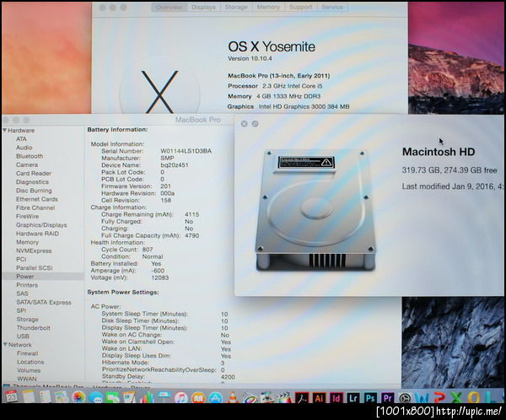
Task: Open Microsoft Outlook in the dock
Action: [474, 397]
